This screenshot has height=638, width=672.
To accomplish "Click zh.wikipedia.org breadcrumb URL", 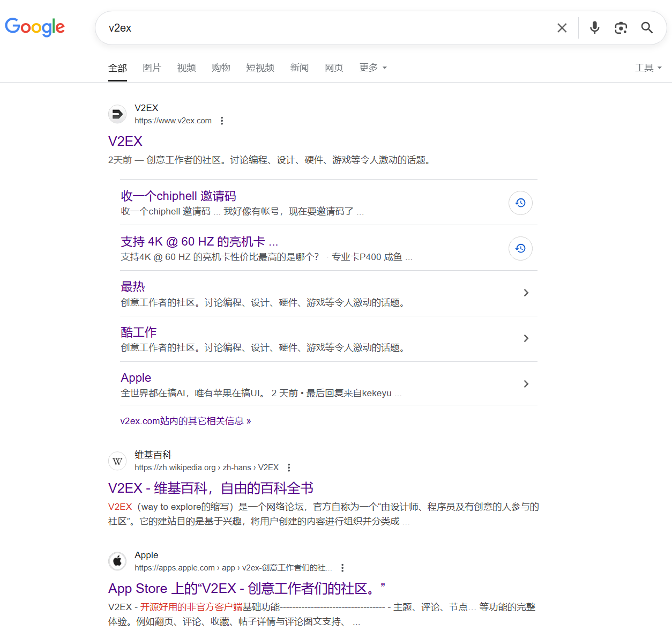I will click(x=206, y=468).
